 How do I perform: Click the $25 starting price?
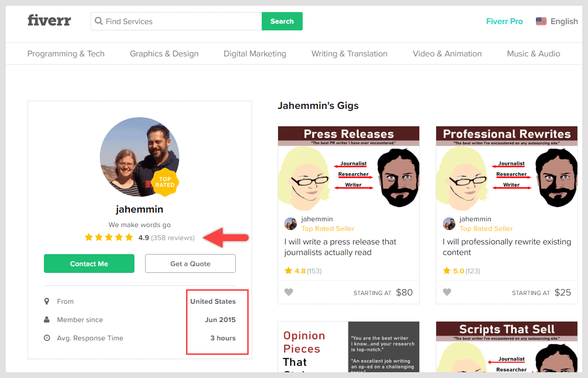point(563,292)
